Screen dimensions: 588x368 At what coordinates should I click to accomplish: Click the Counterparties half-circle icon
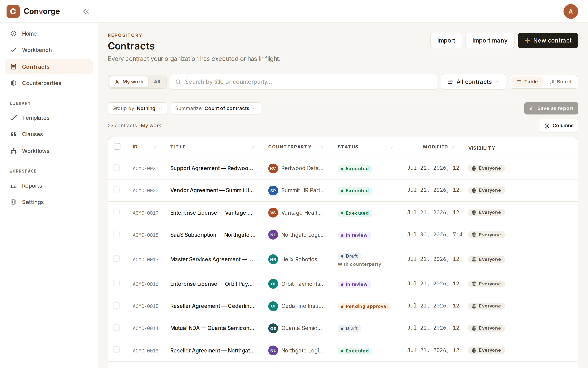14,83
